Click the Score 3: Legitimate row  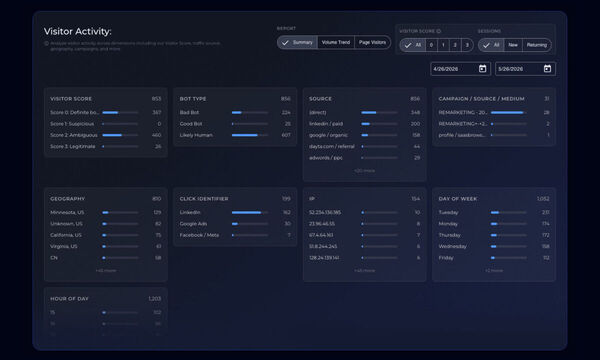tap(106, 147)
